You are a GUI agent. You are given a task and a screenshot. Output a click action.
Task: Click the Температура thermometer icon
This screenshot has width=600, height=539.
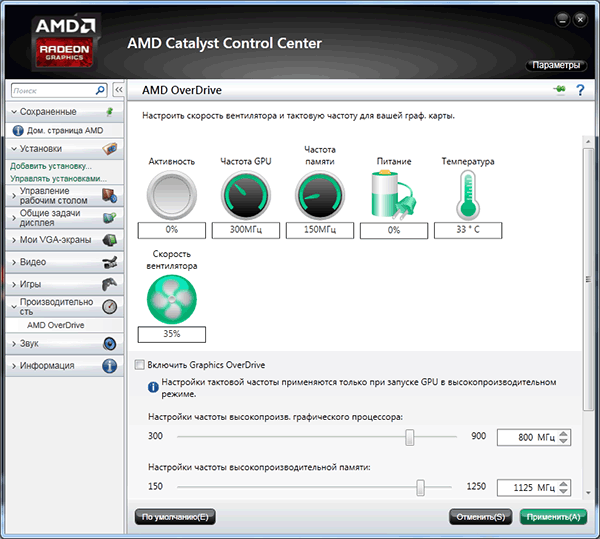click(468, 195)
